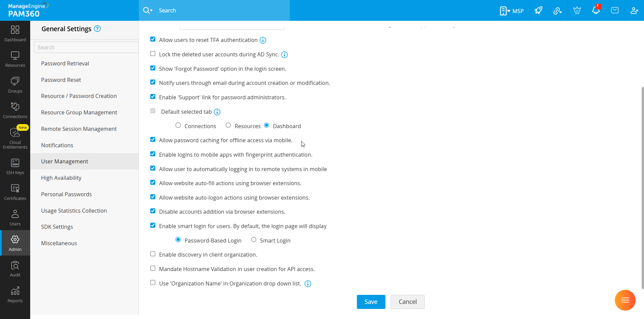Disable 'Allow password caching for offline access'
This screenshot has width=644, height=319.
tap(153, 139)
